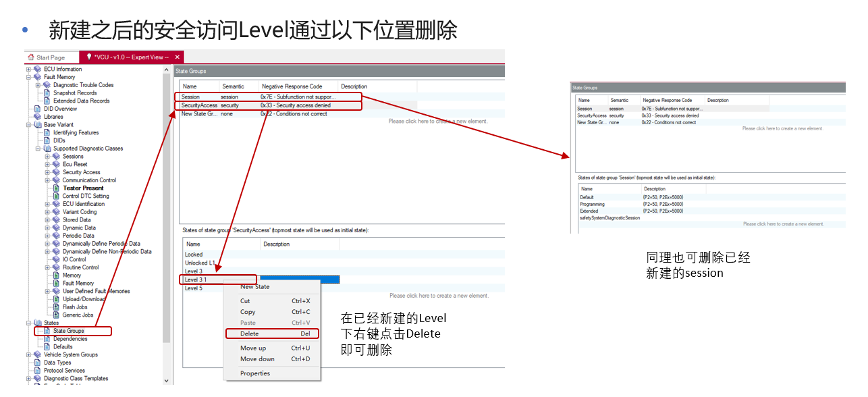
Task: Expand the Vehicle System Groups node
Action: click(x=28, y=354)
